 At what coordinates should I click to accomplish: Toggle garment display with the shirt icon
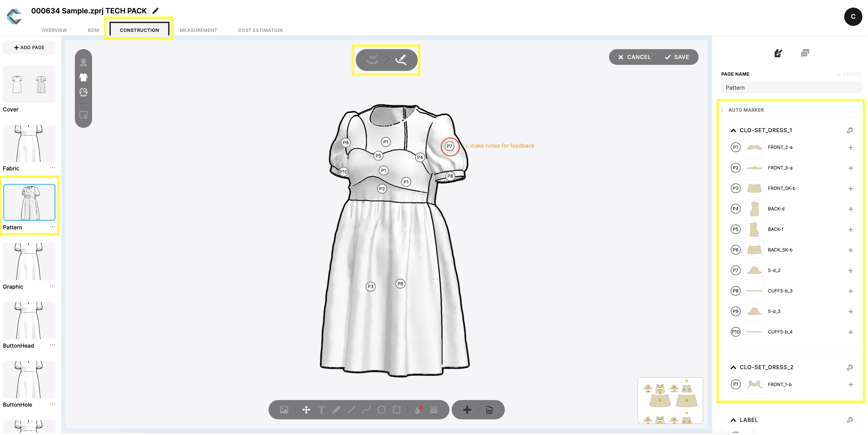83,77
